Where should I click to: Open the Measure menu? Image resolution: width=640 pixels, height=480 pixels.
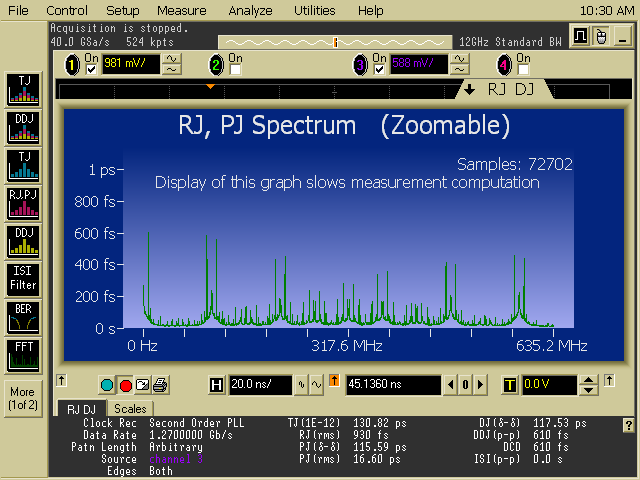181,10
